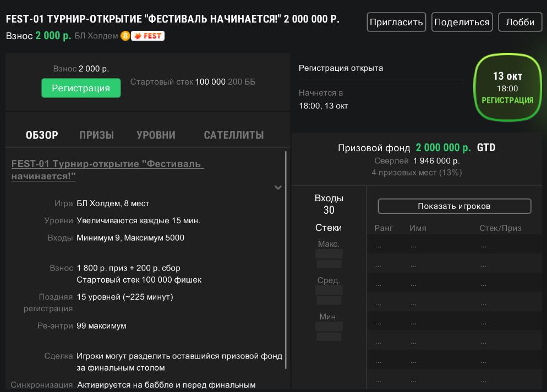Click the Поделиться share button
Image resolution: width=547 pixels, height=392 pixels.
462,23
